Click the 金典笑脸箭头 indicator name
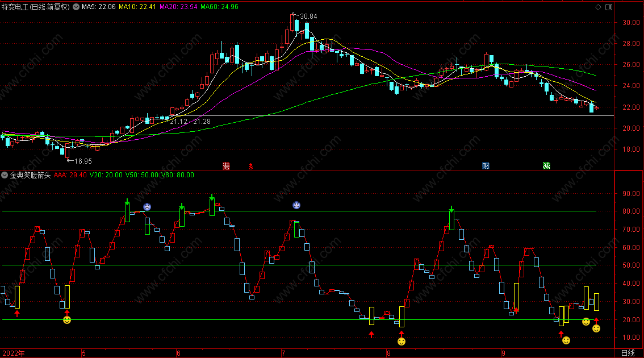The height and width of the screenshot is (358, 644). pyautogui.click(x=31, y=175)
